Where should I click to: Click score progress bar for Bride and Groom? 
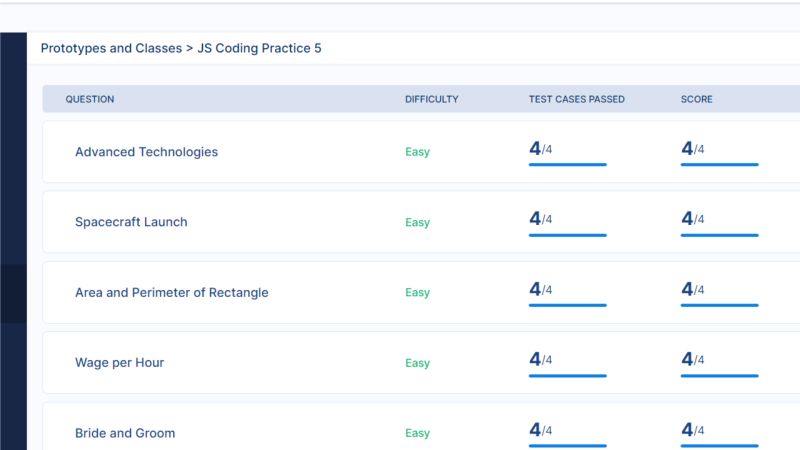click(x=719, y=446)
